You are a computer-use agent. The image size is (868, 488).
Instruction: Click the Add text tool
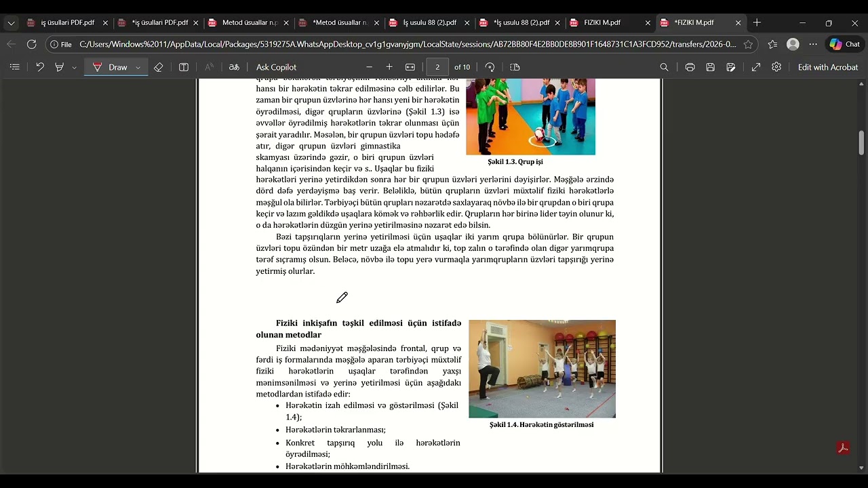(184, 67)
